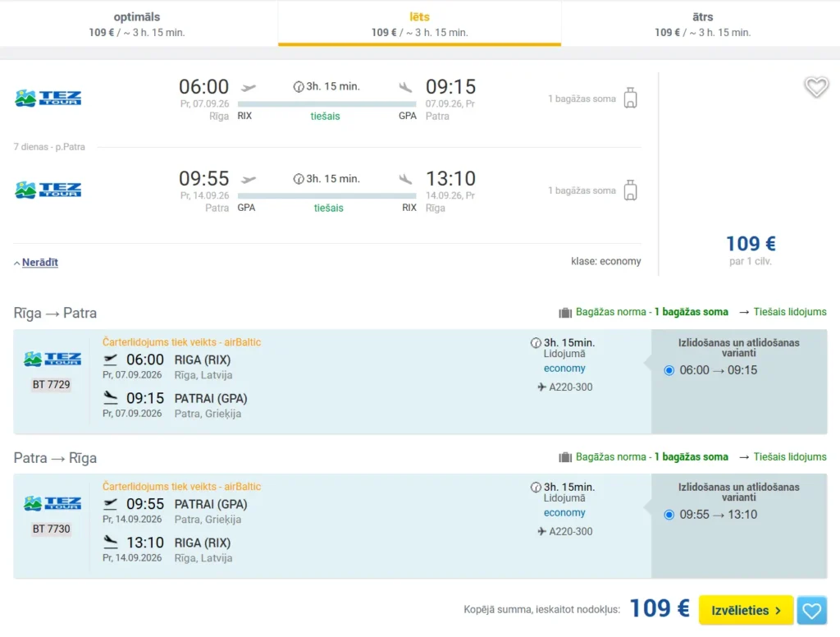Click economy link for BT 7729 flight

[x=564, y=369]
